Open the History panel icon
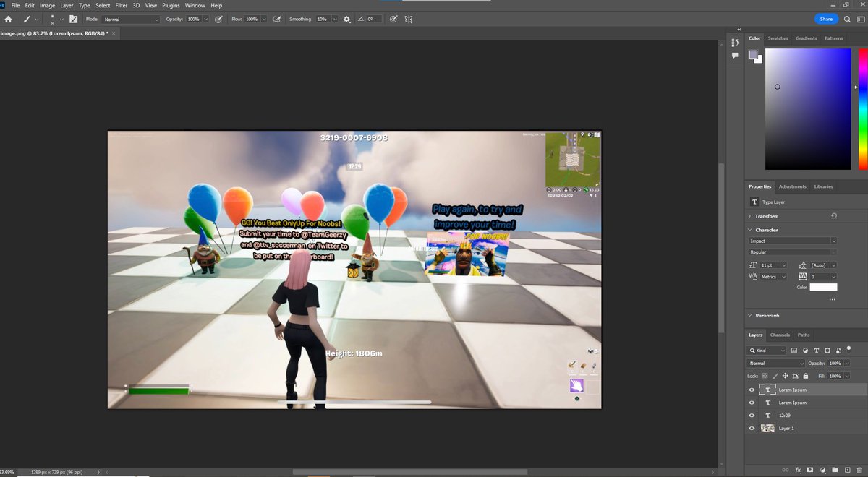This screenshot has width=868, height=477. [735, 43]
